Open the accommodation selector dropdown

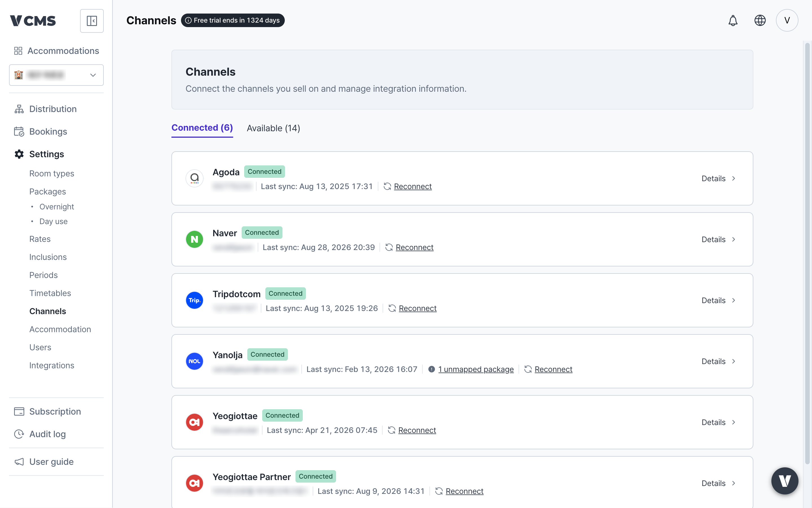click(56, 75)
